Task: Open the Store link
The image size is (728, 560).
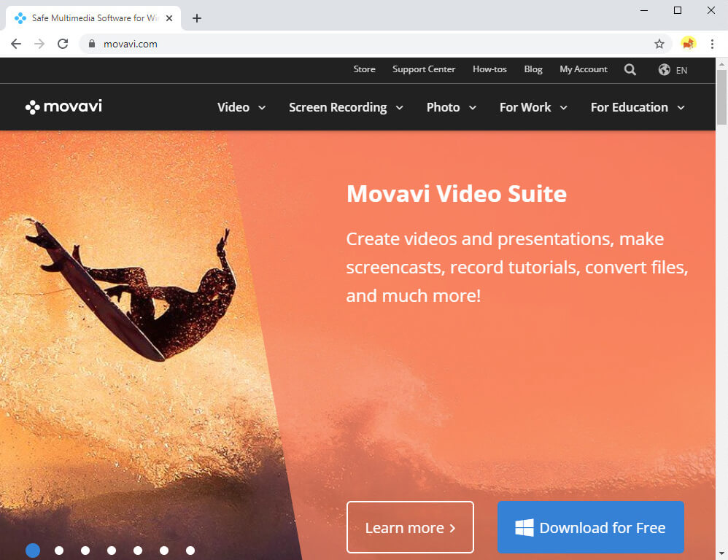Action: [x=365, y=69]
